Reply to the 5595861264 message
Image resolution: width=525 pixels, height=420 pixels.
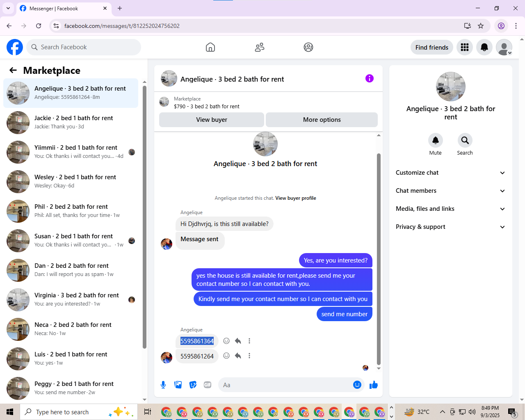click(x=238, y=356)
